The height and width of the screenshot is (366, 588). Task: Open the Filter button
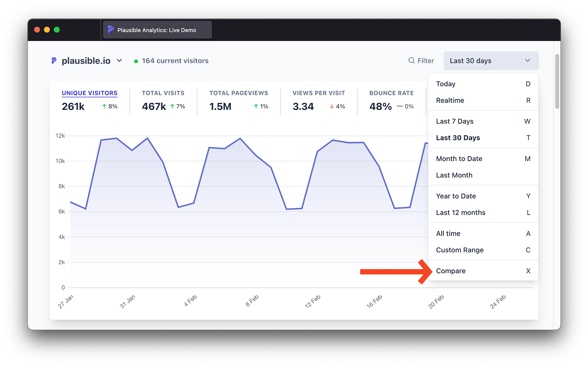421,61
